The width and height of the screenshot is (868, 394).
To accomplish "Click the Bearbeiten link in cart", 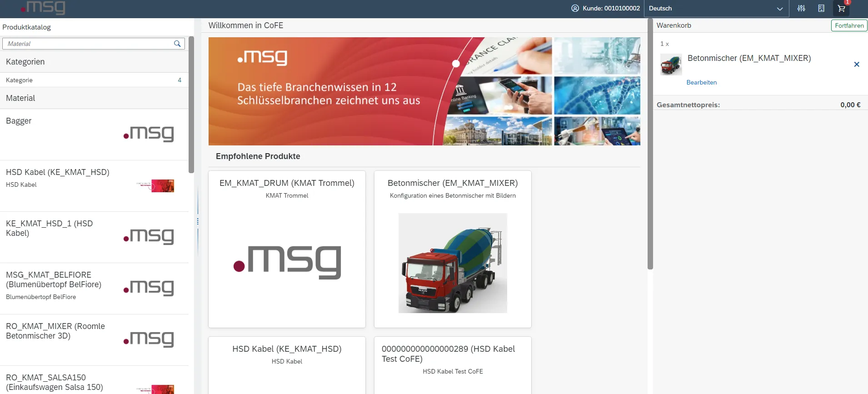I will [701, 82].
